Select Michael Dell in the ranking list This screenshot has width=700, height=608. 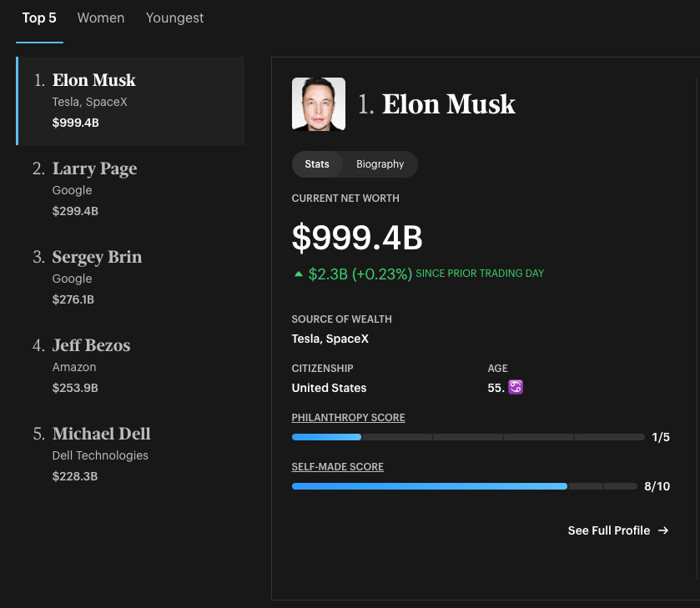click(x=130, y=455)
